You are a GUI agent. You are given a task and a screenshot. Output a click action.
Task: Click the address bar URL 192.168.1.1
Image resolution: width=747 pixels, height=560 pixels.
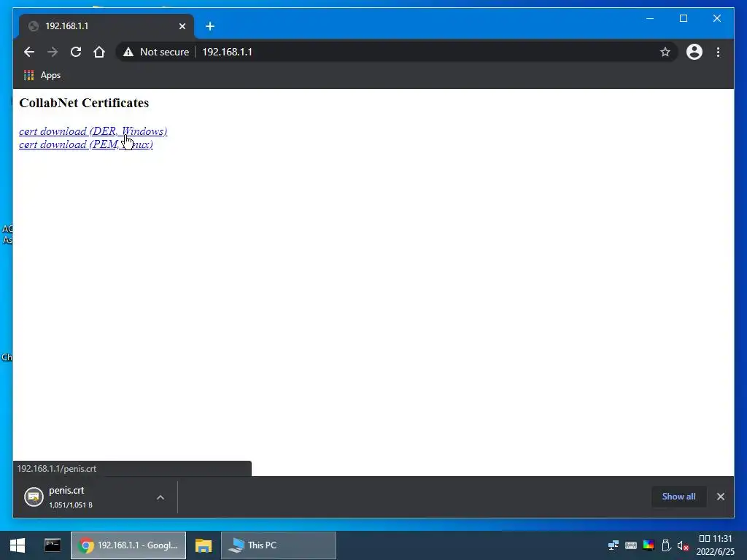pos(228,52)
